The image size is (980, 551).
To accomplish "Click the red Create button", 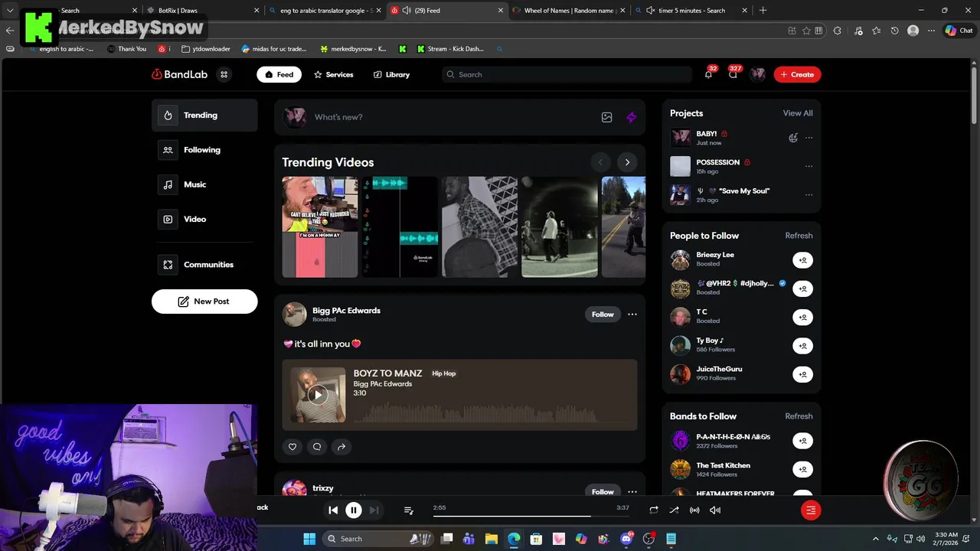I will coord(797,74).
